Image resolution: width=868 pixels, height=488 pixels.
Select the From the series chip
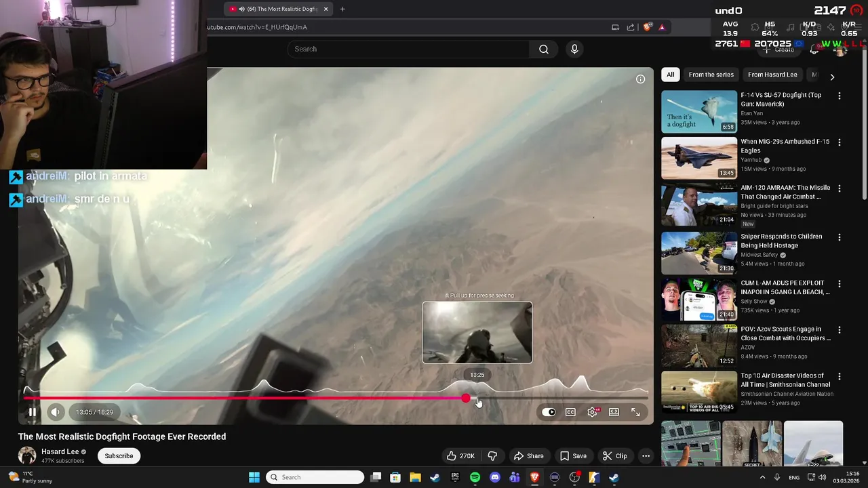click(x=711, y=75)
